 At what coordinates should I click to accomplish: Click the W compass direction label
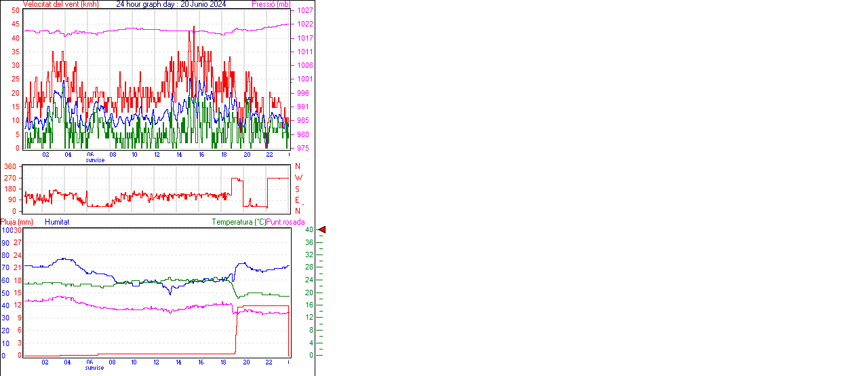298,178
